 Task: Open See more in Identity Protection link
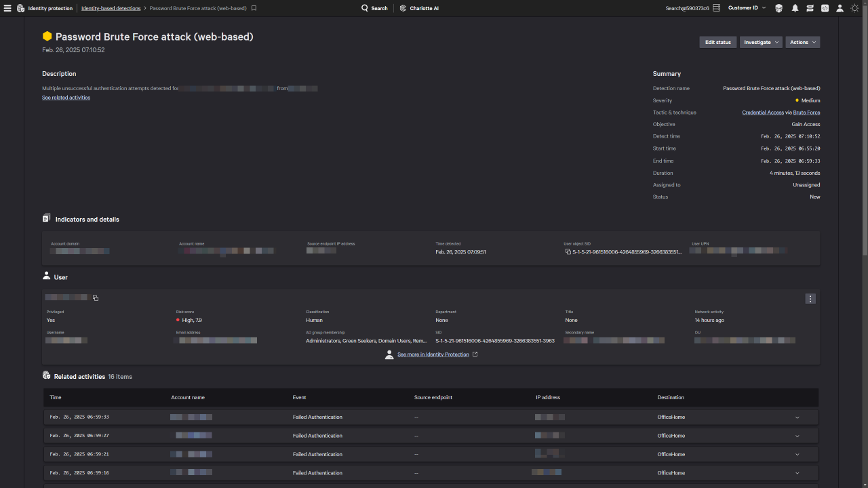pyautogui.click(x=433, y=354)
